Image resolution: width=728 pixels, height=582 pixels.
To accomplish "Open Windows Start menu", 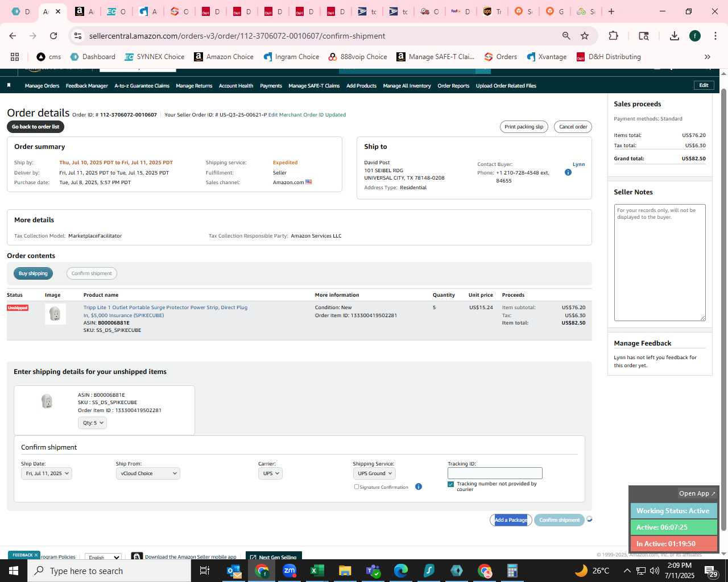I will (14, 571).
